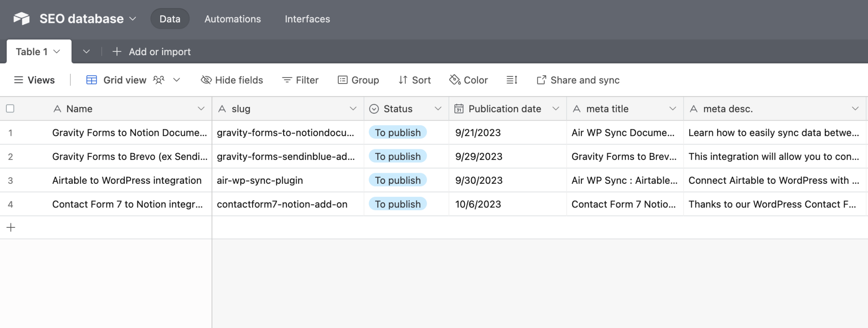Expand the Grid view options chevron
Viewport: 868px width, 328px height.
coord(177,80)
